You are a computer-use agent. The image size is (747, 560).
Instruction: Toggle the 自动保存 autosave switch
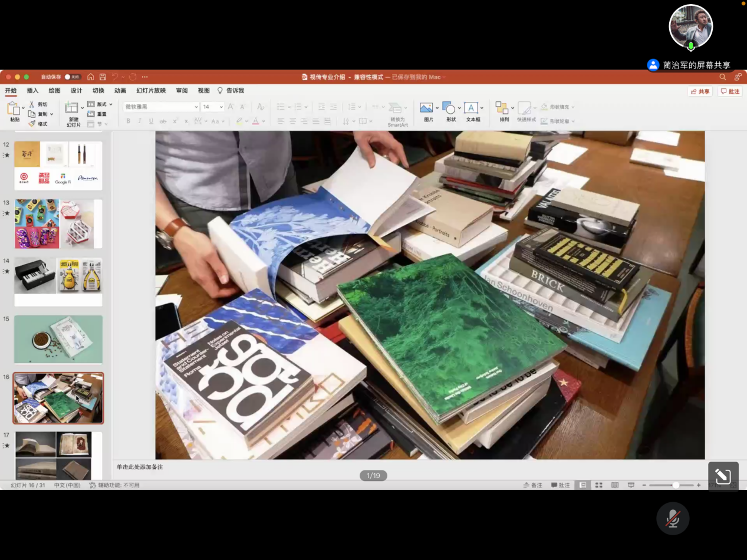tap(73, 77)
